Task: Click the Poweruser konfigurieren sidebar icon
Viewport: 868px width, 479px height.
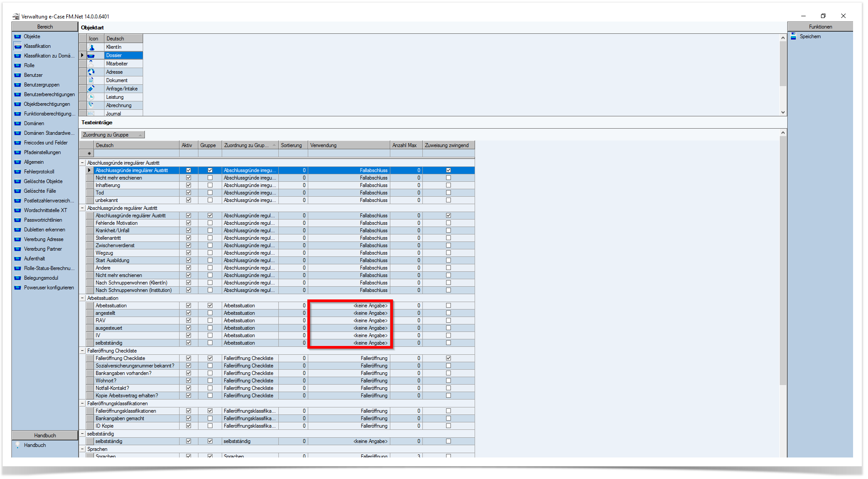Action: [18, 288]
